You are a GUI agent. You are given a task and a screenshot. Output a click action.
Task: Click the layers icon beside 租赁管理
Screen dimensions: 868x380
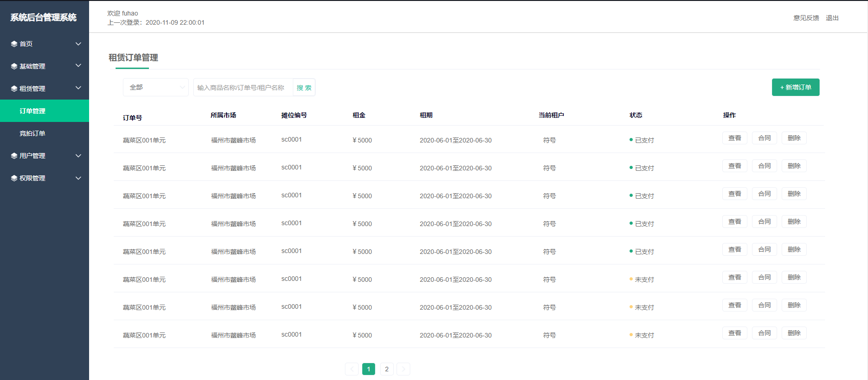pos(14,89)
